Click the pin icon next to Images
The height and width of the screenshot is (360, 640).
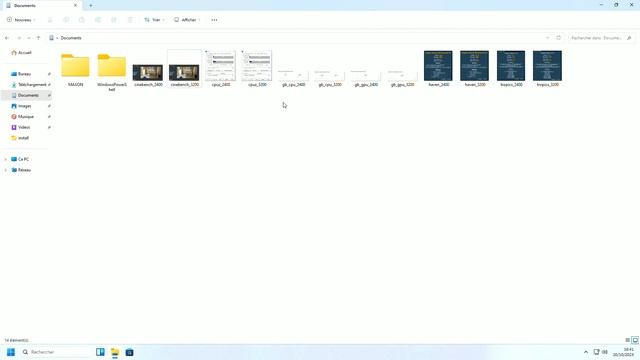point(49,106)
